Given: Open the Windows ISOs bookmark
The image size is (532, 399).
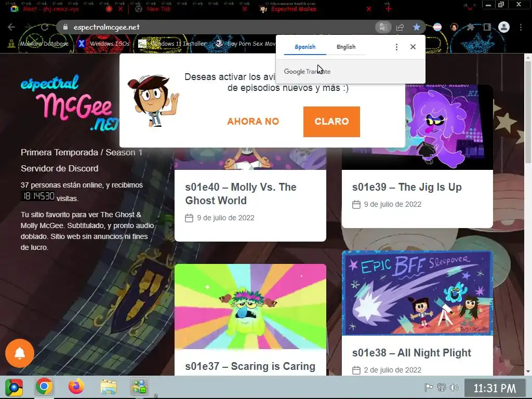Looking at the screenshot, I should coord(104,44).
